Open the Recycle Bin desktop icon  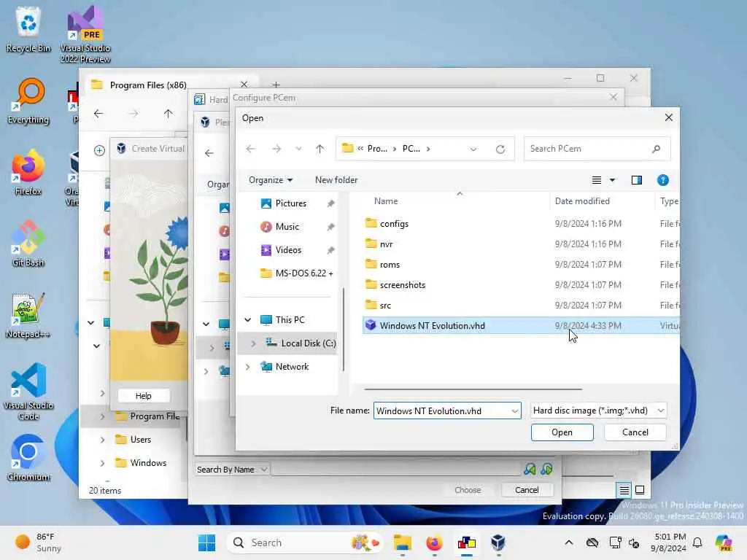28,28
